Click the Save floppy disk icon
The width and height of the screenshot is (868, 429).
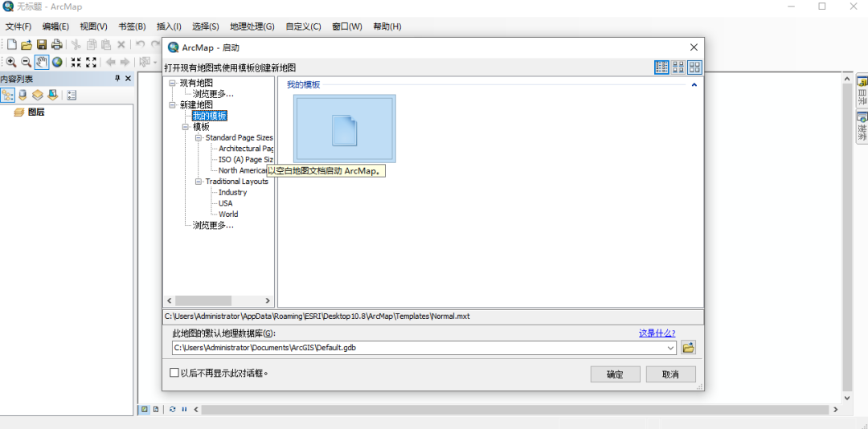(41, 45)
